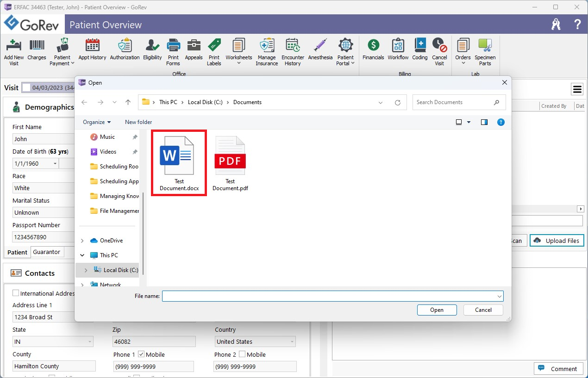This screenshot has width=588, height=378.
Task: Expand the OneDrive tree node
Action: 82,241
